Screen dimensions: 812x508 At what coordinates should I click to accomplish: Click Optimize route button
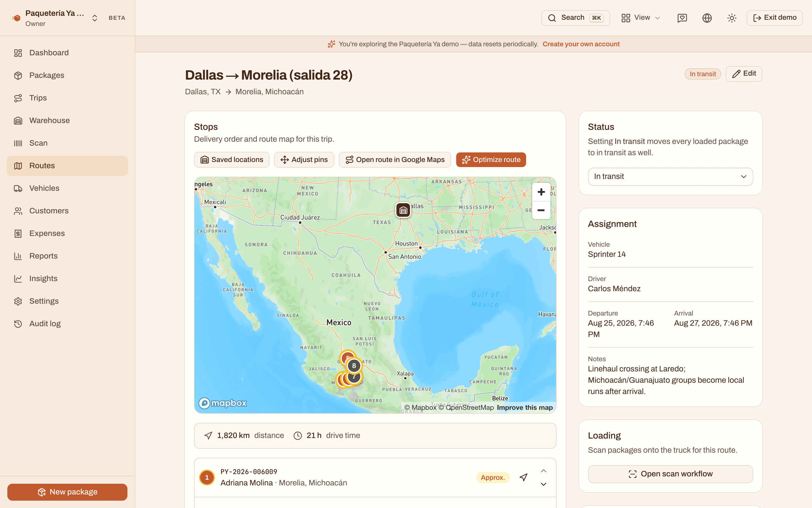(x=491, y=159)
